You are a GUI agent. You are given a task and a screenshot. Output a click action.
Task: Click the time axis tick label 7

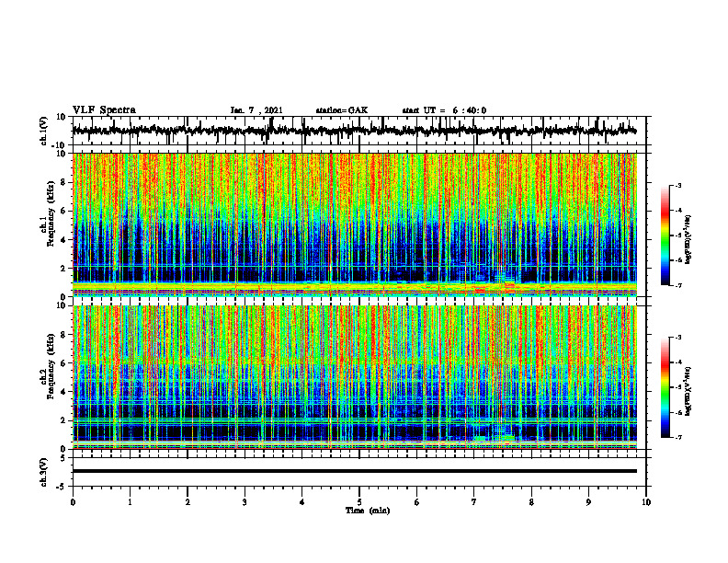point(474,502)
